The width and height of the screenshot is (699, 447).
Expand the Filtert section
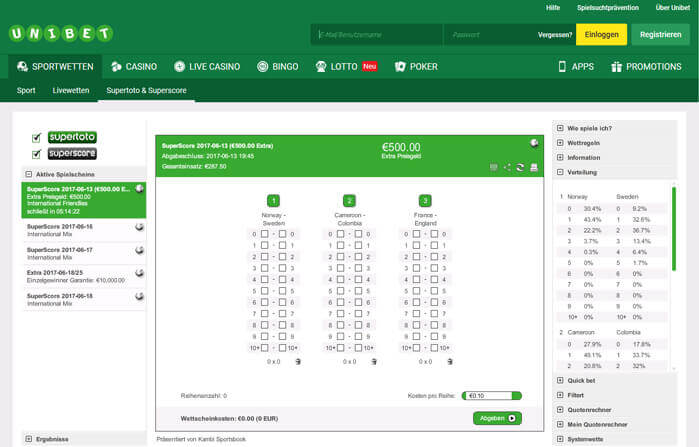pos(560,395)
